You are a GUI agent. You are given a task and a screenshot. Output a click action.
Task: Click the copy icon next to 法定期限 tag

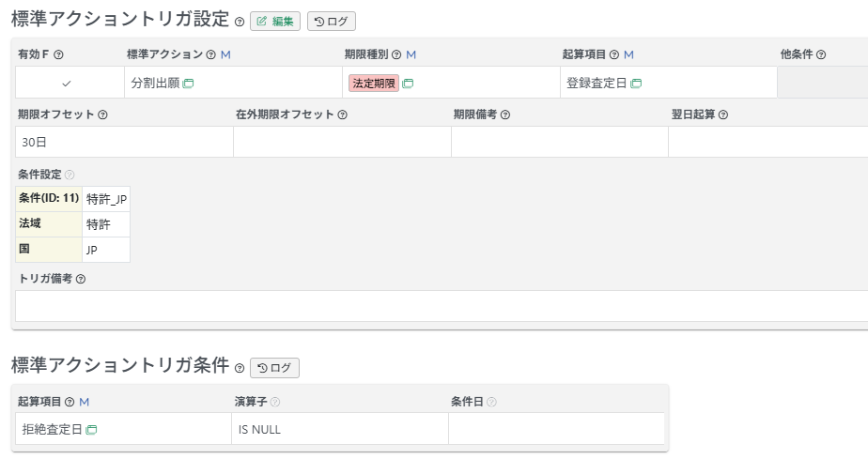[408, 84]
